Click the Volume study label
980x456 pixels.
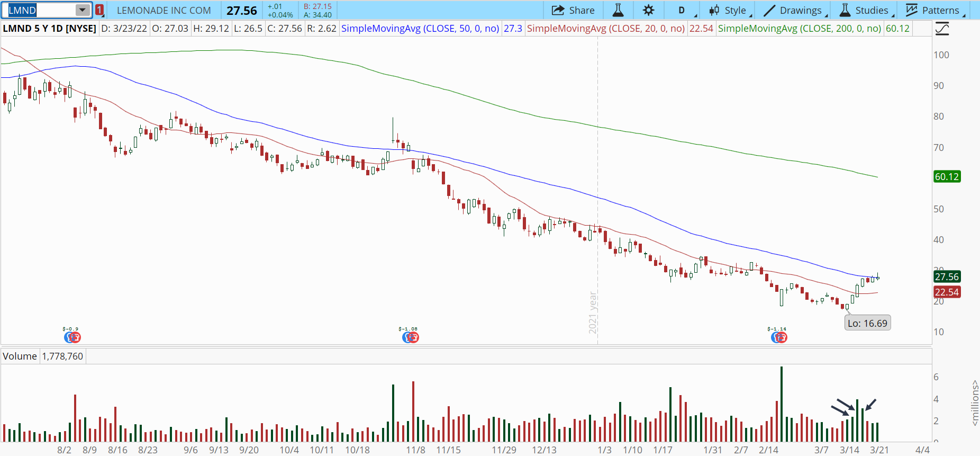(20, 356)
